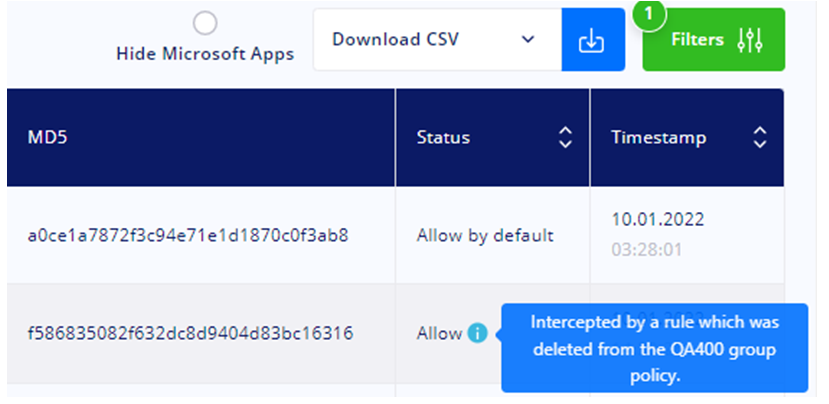Click the green filter count badge
The height and width of the screenshot is (404, 829).
tap(649, 14)
